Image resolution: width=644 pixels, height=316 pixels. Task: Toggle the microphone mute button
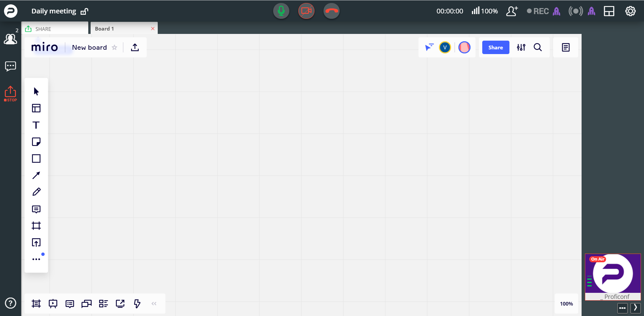coord(281,11)
